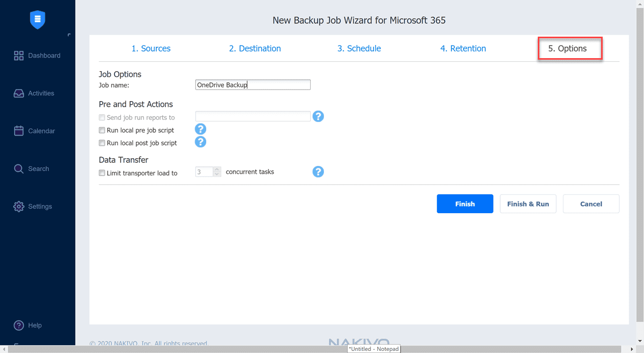Click help icon beside job run reports field
The width and height of the screenshot is (644, 353).
click(x=318, y=116)
